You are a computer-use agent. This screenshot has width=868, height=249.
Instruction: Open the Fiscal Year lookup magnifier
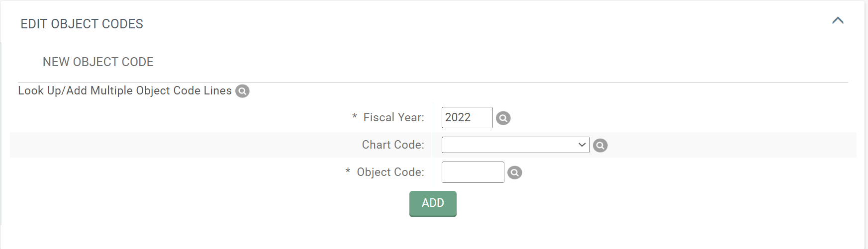pos(503,118)
